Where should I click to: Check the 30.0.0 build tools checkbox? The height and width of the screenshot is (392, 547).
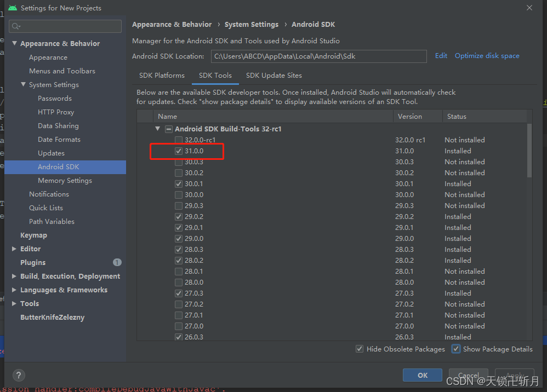tap(179, 195)
